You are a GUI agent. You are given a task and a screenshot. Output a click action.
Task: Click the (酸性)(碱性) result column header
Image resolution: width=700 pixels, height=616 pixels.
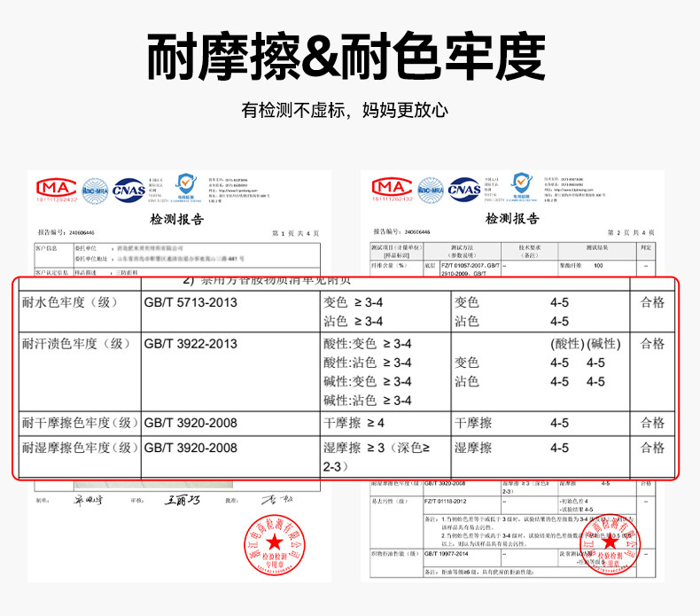point(586,344)
